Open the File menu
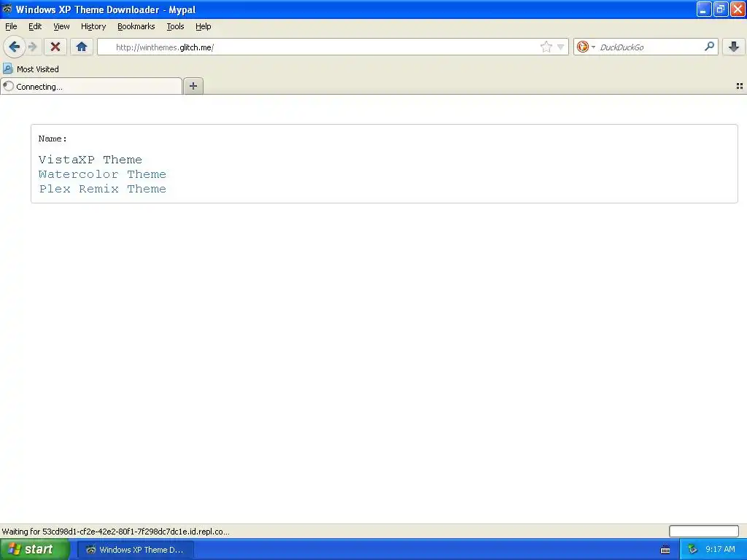The width and height of the screenshot is (747, 560). pos(11,26)
